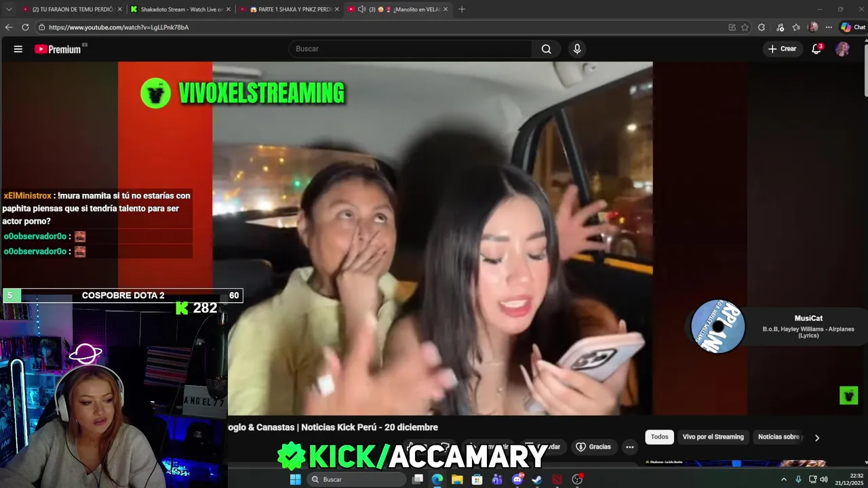The height and width of the screenshot is (488, 868).
Task: Go back with the browser back arrow
Action: click(x=9, y=27)
